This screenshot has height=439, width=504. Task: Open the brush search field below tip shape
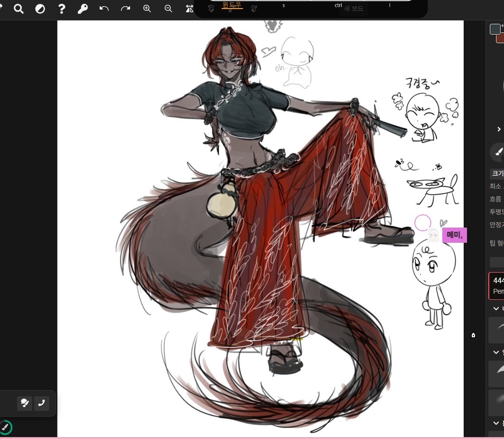(497, 262)
